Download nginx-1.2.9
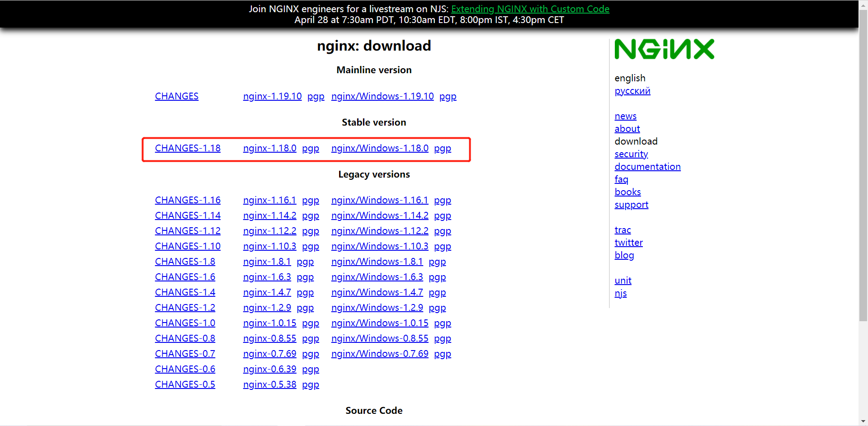This screenshot has height=426, width=868. (267, 308)
